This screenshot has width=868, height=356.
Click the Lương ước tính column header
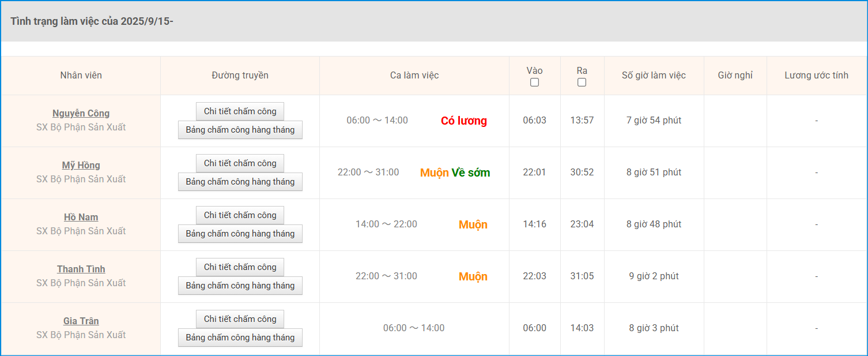[x=816, y=75]
